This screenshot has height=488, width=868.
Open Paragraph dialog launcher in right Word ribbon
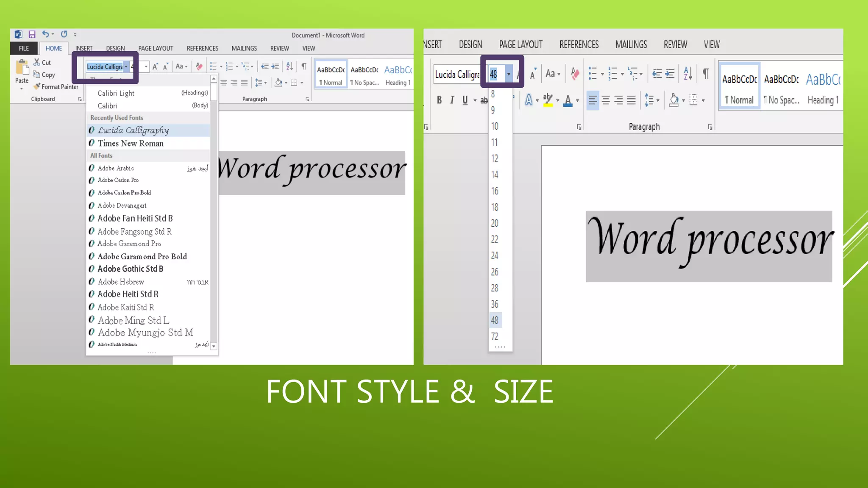coord(710,127)
